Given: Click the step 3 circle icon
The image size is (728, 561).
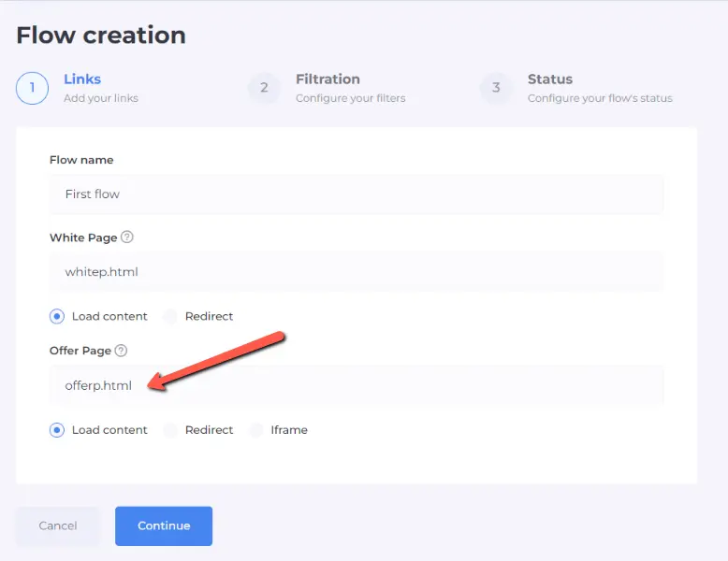Looking at the screenshot, I should [496, 88].
